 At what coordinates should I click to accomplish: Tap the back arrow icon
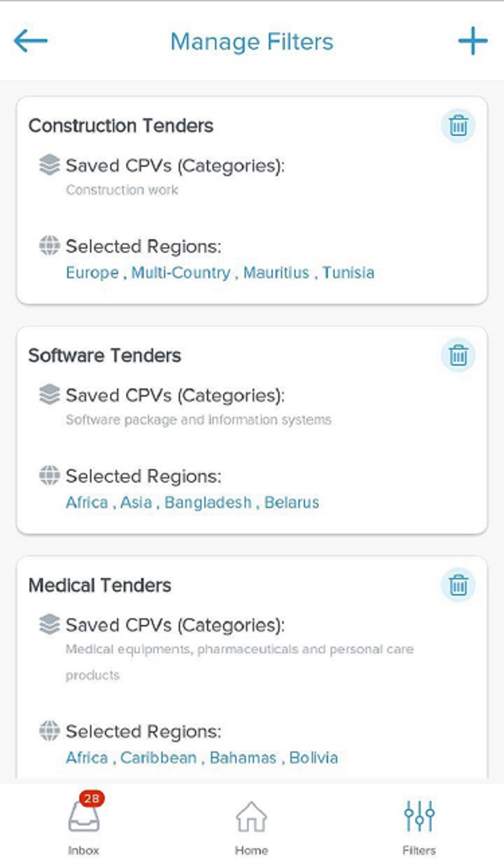point(31,41)
